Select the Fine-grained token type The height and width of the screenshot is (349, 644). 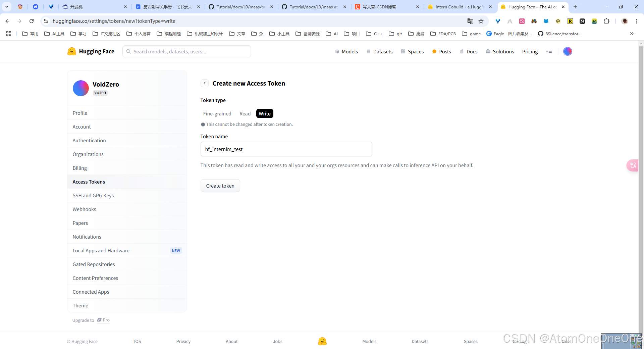pyautogui.click(x=217, y=113)
